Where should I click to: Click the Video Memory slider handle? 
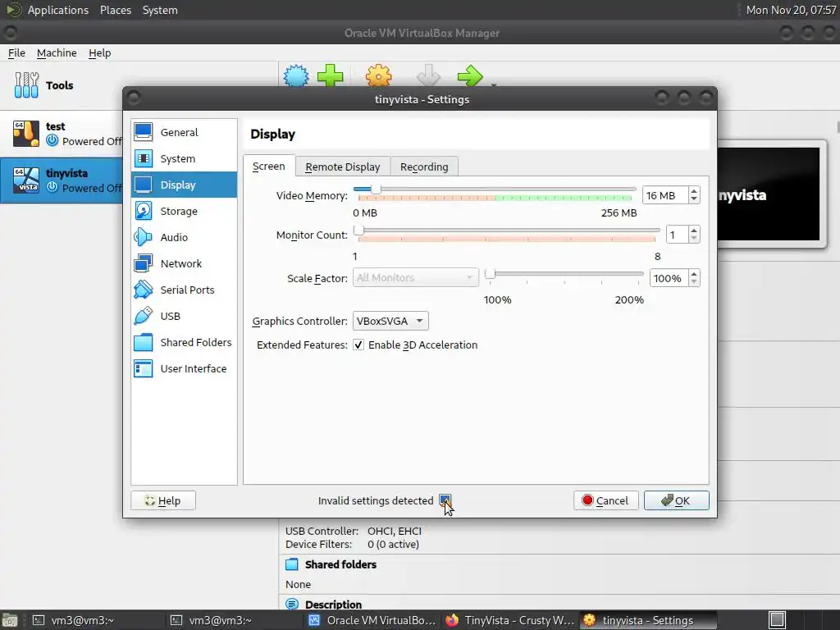pyautogui.click(x=376, y=189)
